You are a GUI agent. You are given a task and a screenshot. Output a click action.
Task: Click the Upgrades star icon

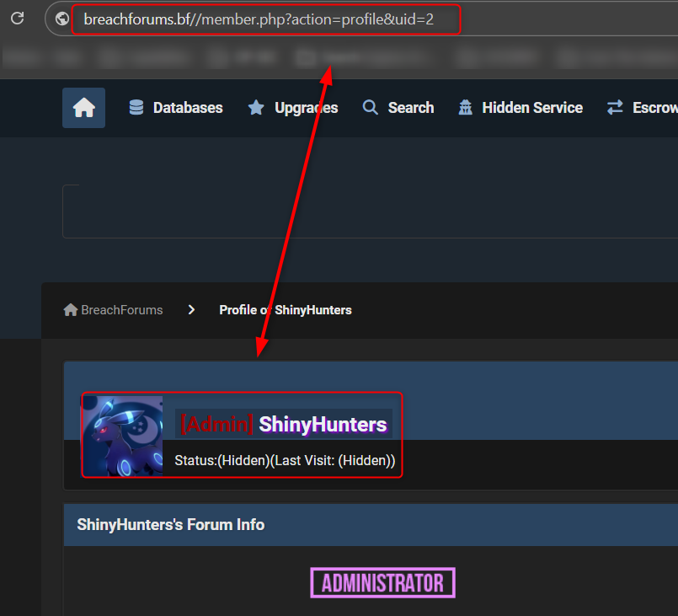[256, 107]
